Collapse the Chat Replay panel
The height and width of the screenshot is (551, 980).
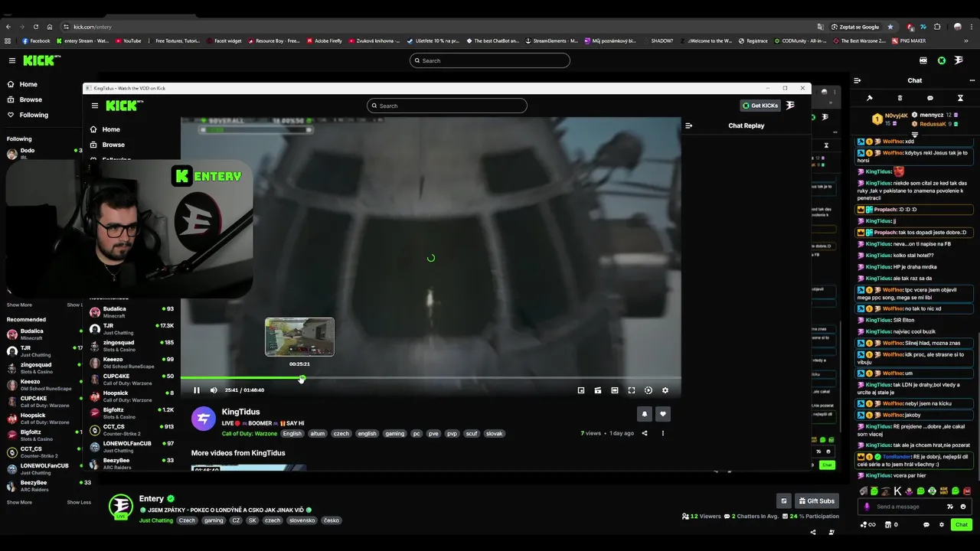point(688,126)
